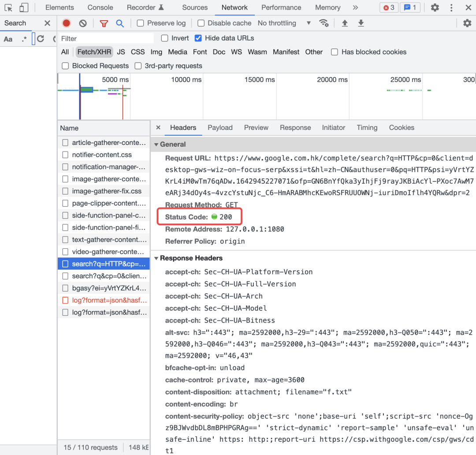Enable Disable cache checkbox
The width and height of the screenshot is (476, 455).
(x=201, y=23)
